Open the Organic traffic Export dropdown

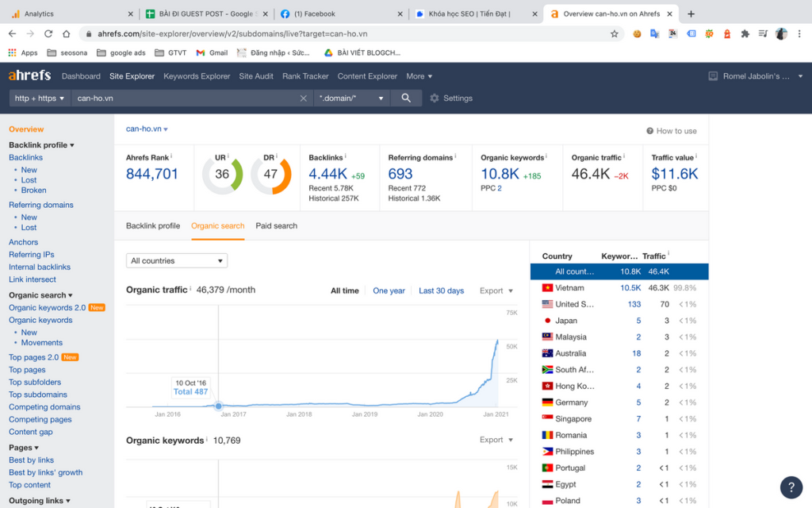496,291
